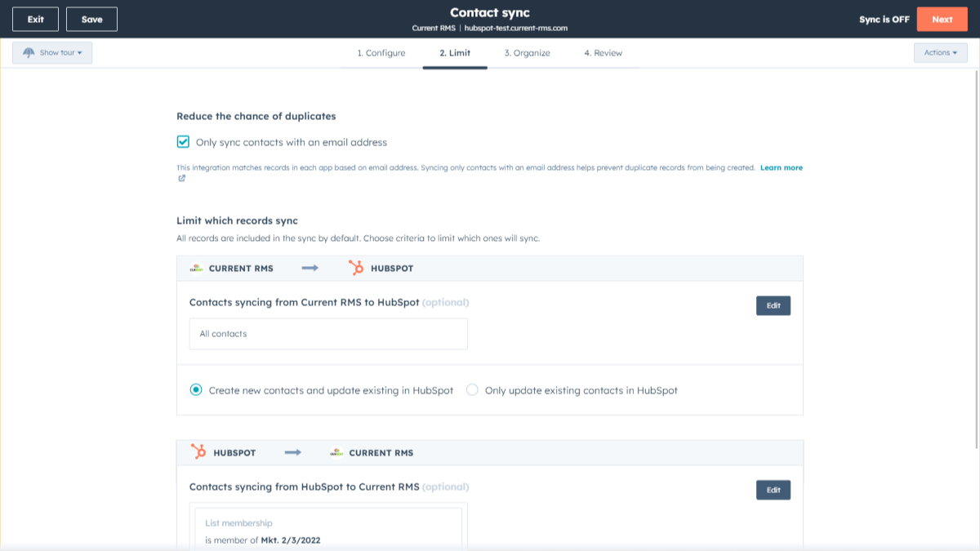Click the HubSpot sprocket logo in first section header

(356, 268)
